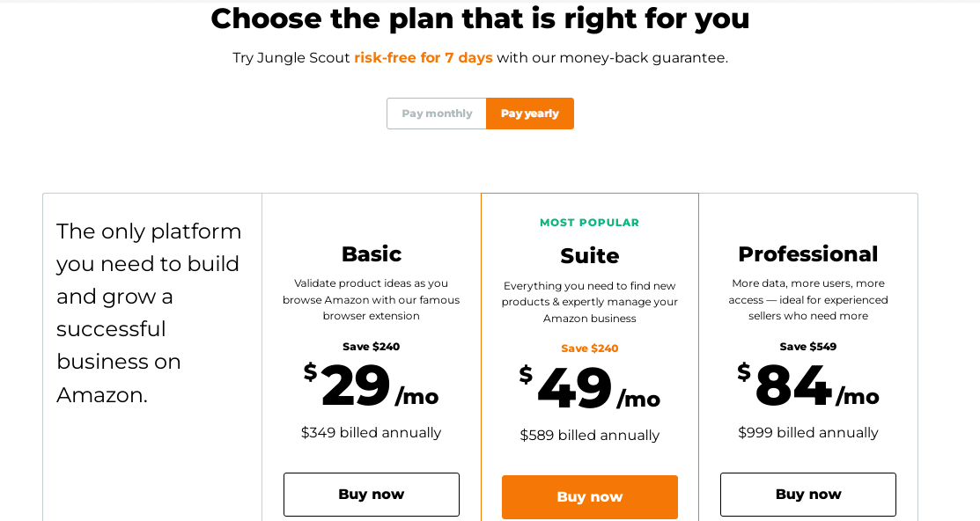This screenshot has width=980, height=521.
Task: Click '$999 billed annually' text
Action: [808, 433]
